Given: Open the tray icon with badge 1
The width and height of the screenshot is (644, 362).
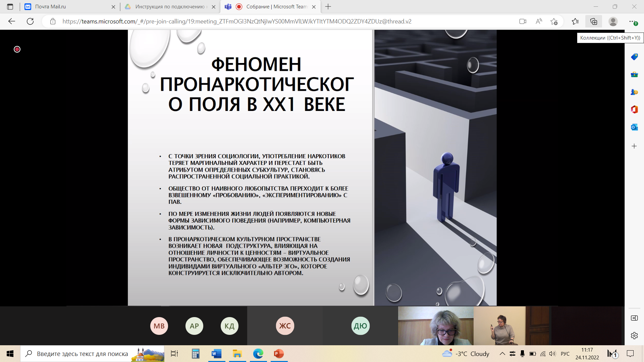Looking at the screenshot, I should pos(612,354).
